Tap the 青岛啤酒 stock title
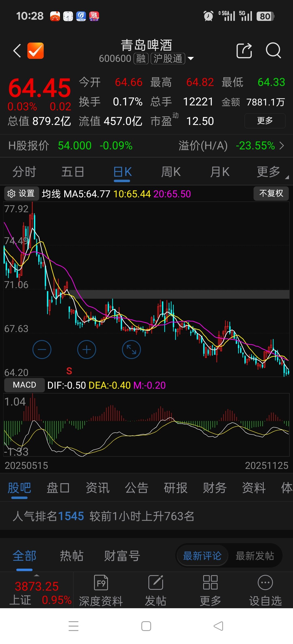 click(146, 45)
